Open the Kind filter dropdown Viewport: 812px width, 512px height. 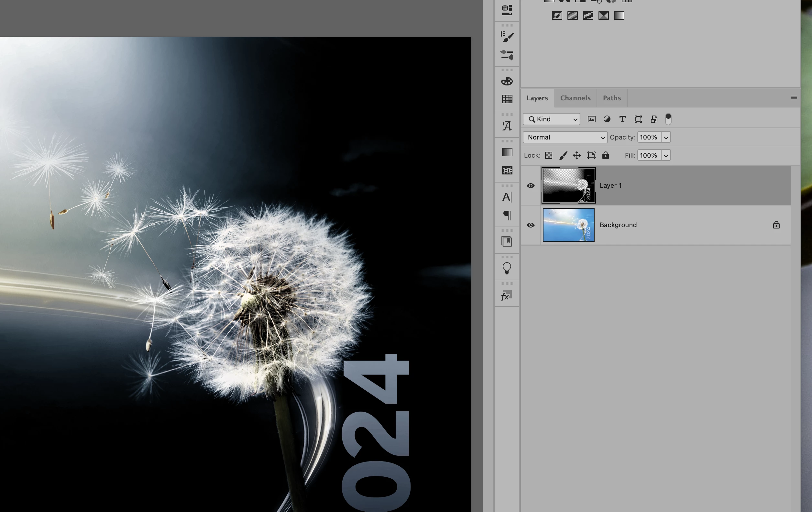click(x=552, y=119)
